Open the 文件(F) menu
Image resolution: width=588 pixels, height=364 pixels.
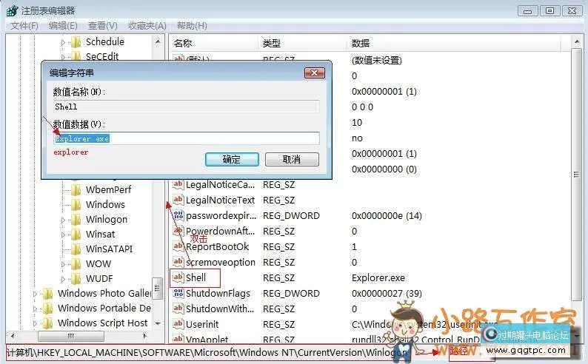pos(24,26)
